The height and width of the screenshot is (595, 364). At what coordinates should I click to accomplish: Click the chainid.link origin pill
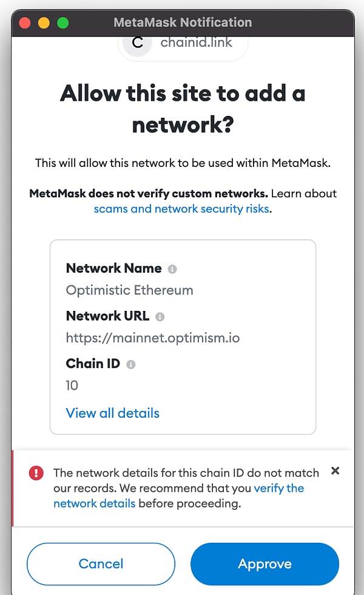pos(183,46)
